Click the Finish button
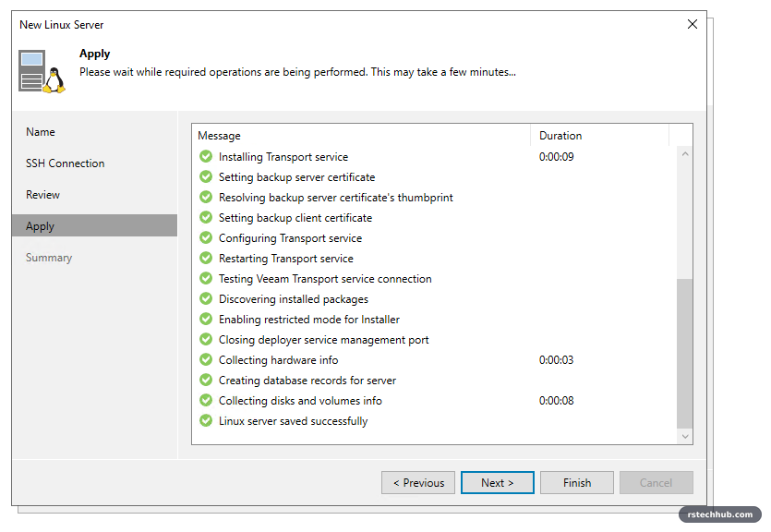 (x=577, y=483)
